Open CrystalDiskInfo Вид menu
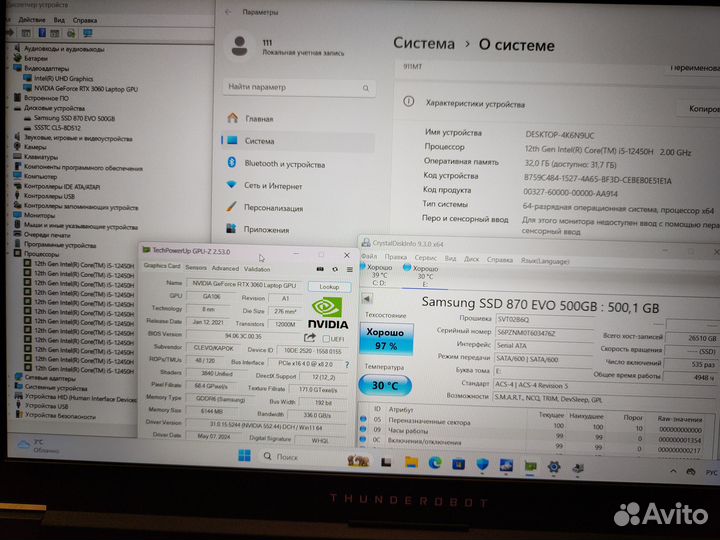The image size is (720, 540). click(450, 259)
